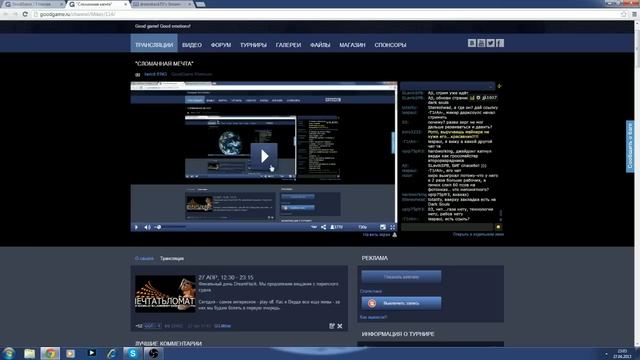The height and width of the screenshot is (360, 640).
Task: Switch to the О канале tab
Action: [x=144, y=258]
